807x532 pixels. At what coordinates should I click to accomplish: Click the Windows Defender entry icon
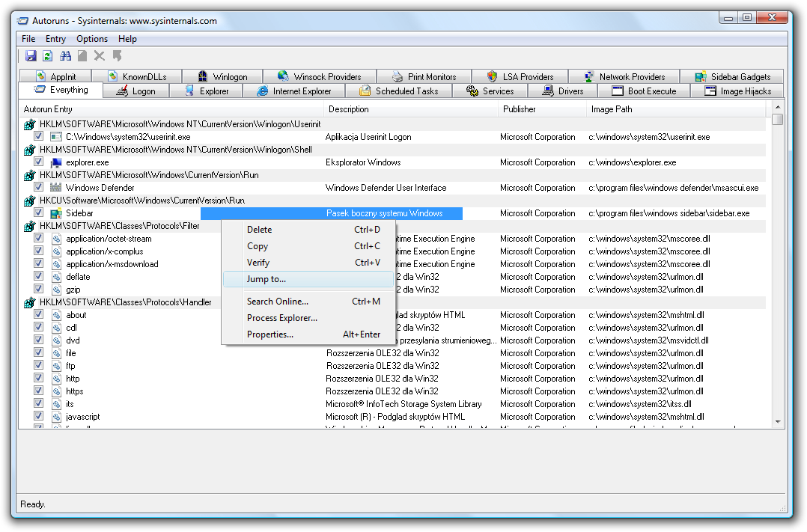click(x=56, y=188)
